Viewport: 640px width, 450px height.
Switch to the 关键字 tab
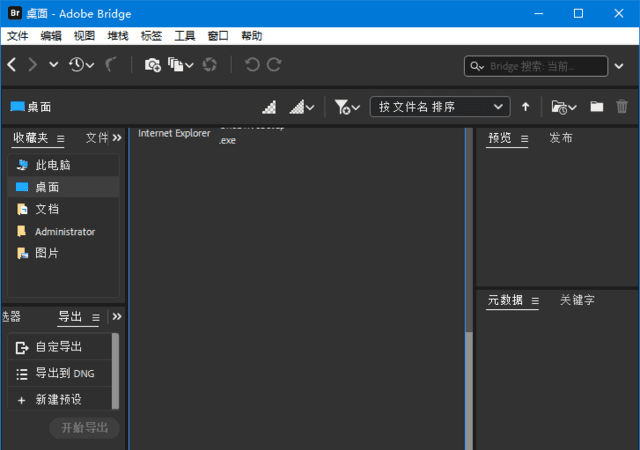click(577, 300)
